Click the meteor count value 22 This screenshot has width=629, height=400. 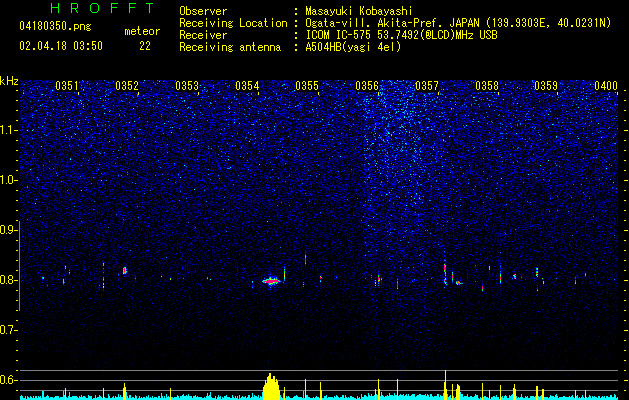145,46
